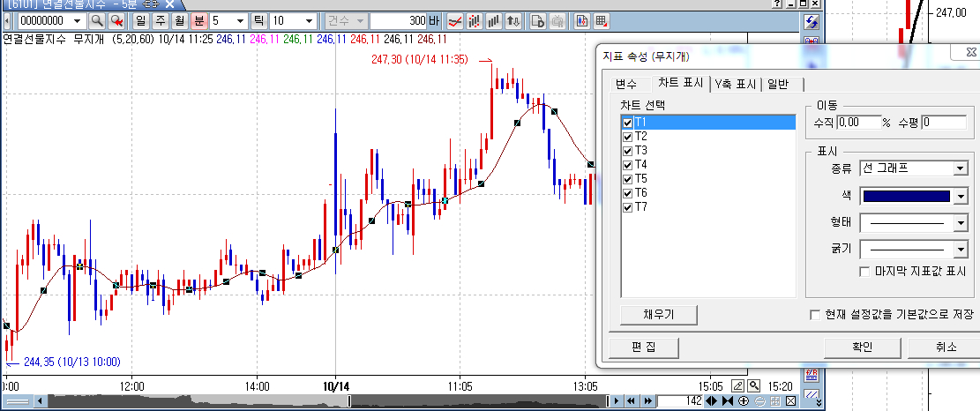Screen dimensions: 980x411
Task: Toggle the T7 checkbox
Action: click(627, 207)
